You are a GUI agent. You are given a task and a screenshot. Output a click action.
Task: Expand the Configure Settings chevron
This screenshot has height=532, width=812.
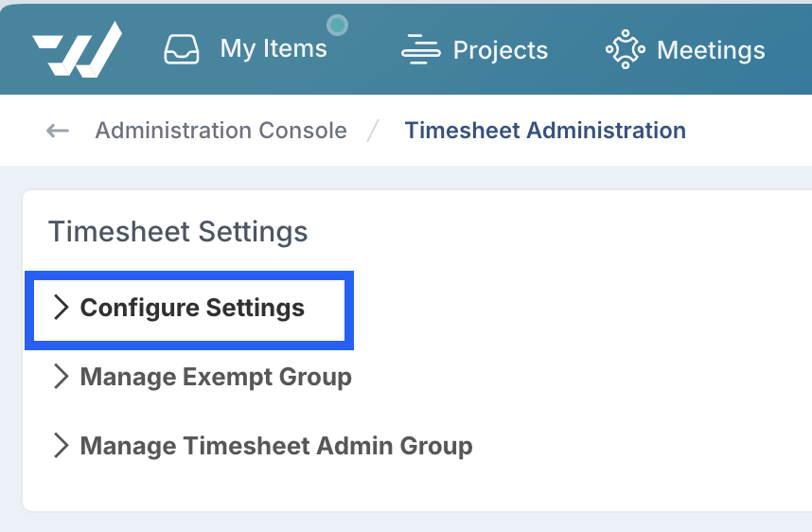[x=62, y=308]
